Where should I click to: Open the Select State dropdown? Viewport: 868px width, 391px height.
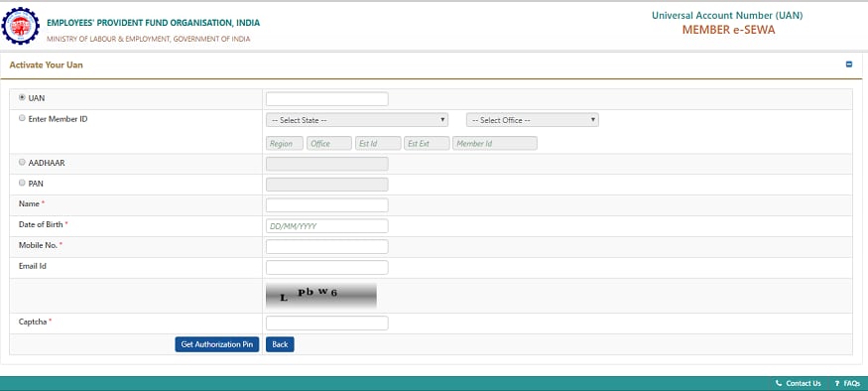click(x=357, y=120)
